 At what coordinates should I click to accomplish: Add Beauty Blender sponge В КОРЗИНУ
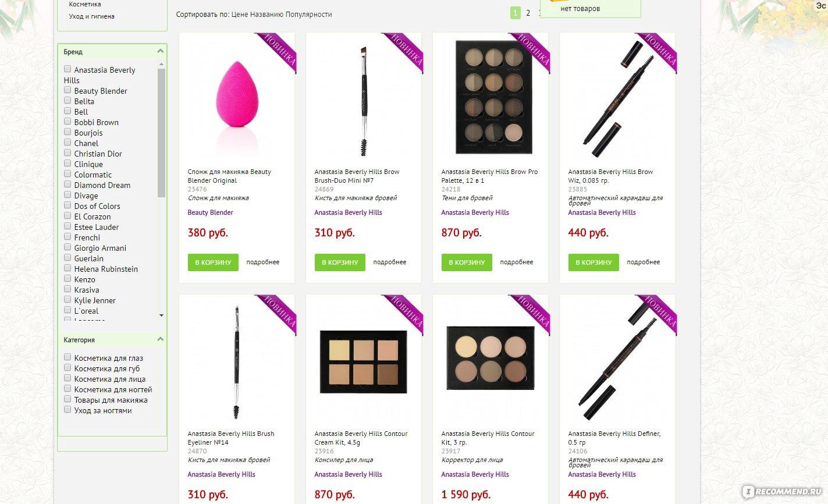tap(213, 262)
